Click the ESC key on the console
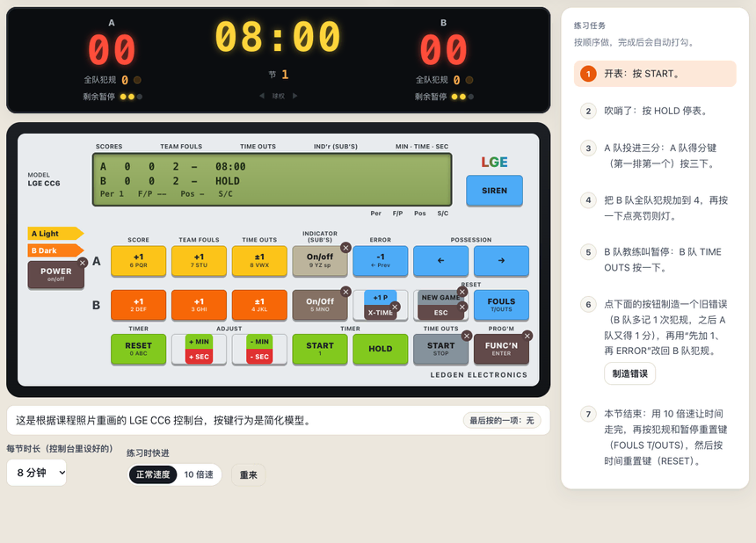This screenshot has width=756, height=543. [x=440, y=312]
